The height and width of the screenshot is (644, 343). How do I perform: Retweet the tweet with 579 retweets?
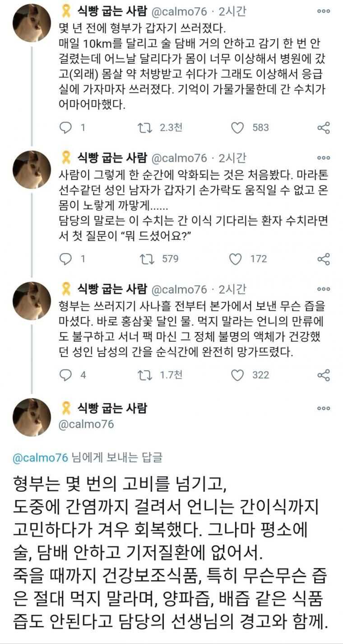(x=144, y=259)
